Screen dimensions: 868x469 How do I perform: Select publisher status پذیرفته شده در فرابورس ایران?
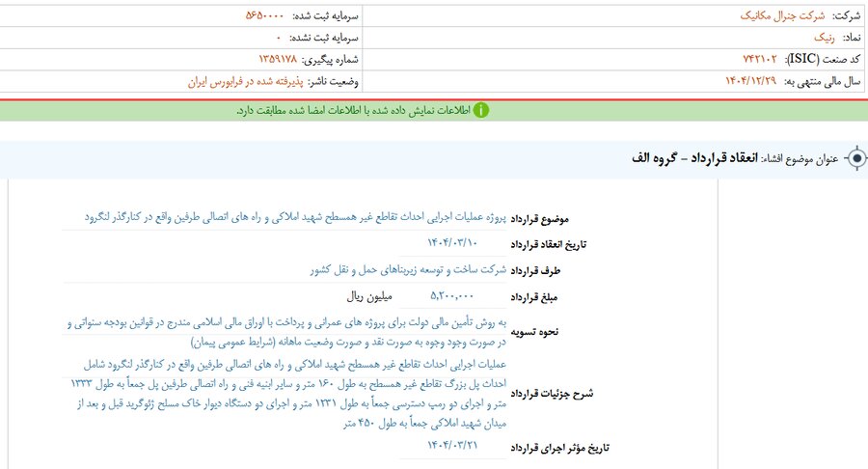pyautogui.click(x=246, y=82)
